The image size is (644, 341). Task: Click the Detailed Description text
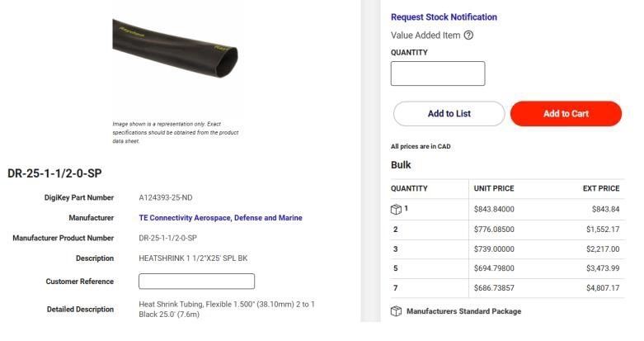(x=226, y=310)
